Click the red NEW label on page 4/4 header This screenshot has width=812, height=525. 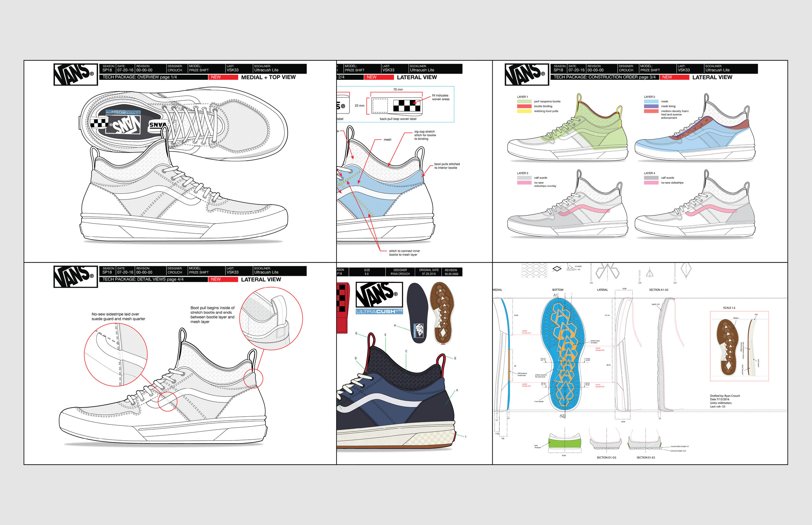point(223,280)
